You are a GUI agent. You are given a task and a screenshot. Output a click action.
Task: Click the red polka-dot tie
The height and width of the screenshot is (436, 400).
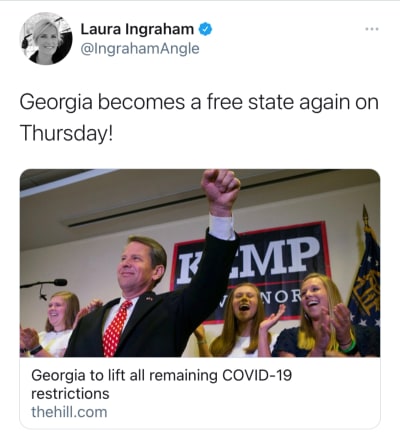[x=115, y=328]
